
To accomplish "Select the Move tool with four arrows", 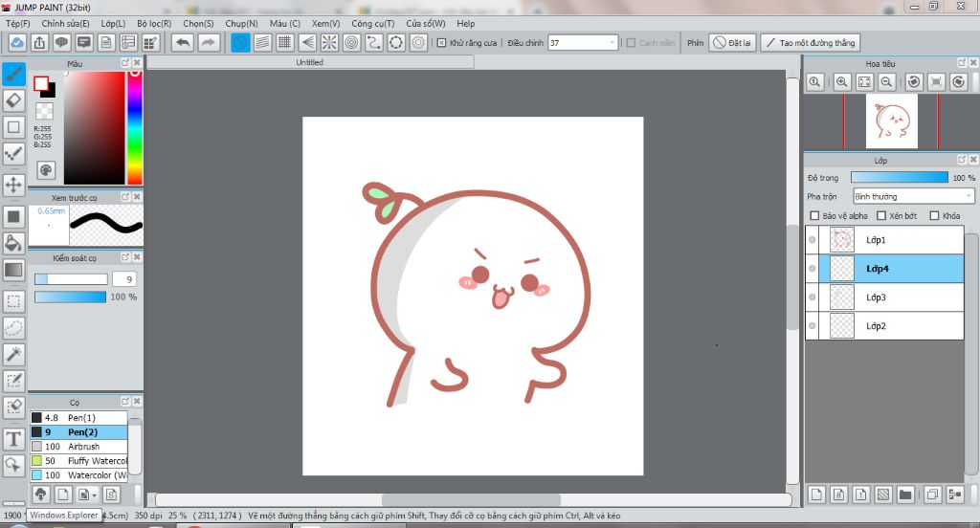I will [x=13, y=185].
